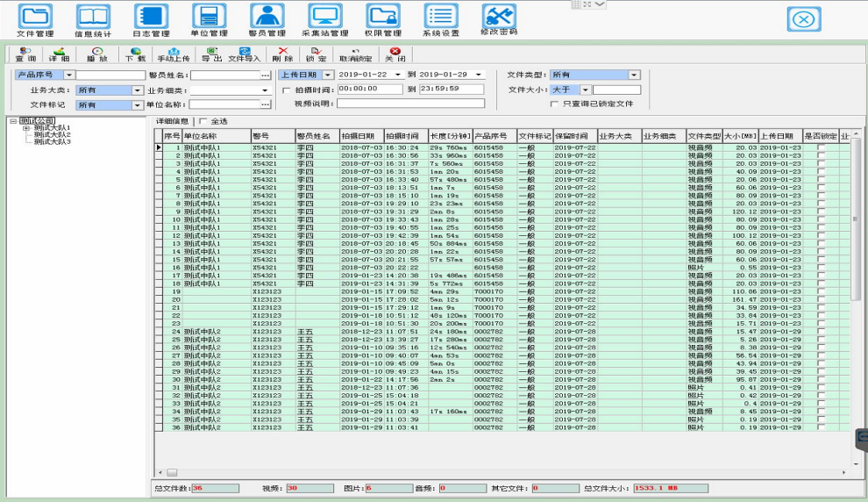Image resolution: width=868 pixels, height=502 pixels.
Task: Click the 锁定 lock toolbar icon
Action: pos(317,54)
